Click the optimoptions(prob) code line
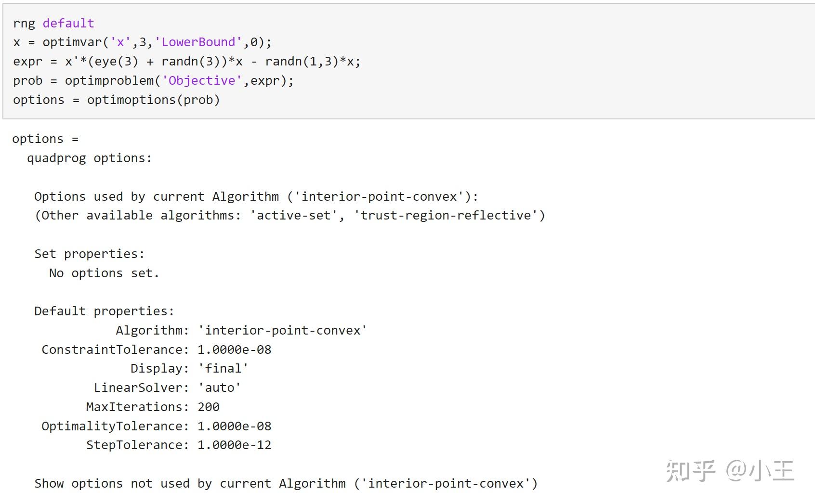815x504 pixels. point(116,100)
